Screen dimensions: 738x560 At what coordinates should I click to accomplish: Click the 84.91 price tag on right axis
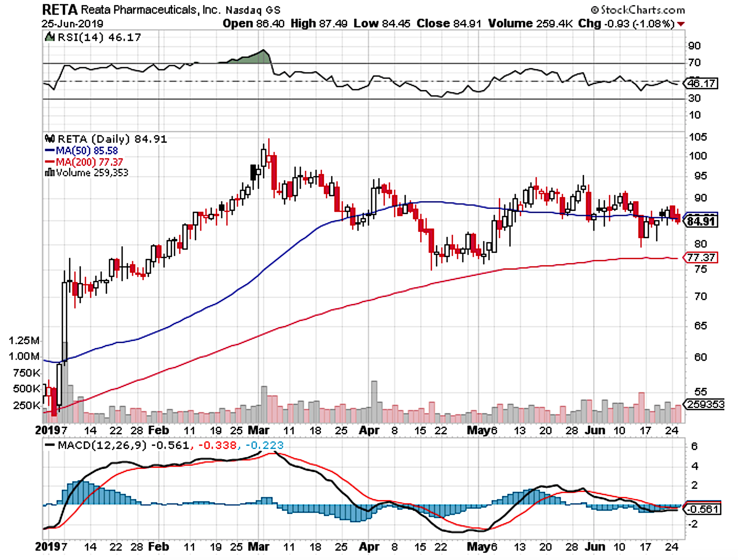pos(701,221)
